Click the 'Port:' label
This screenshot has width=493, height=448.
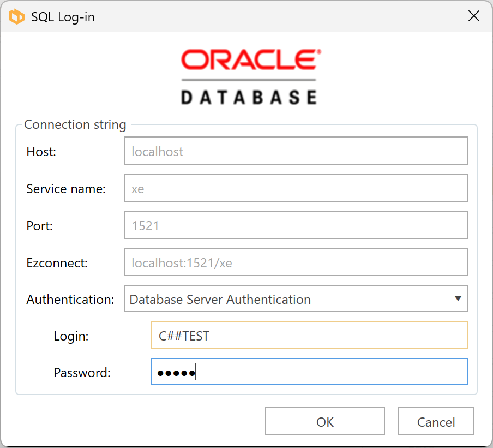[40, 226]
